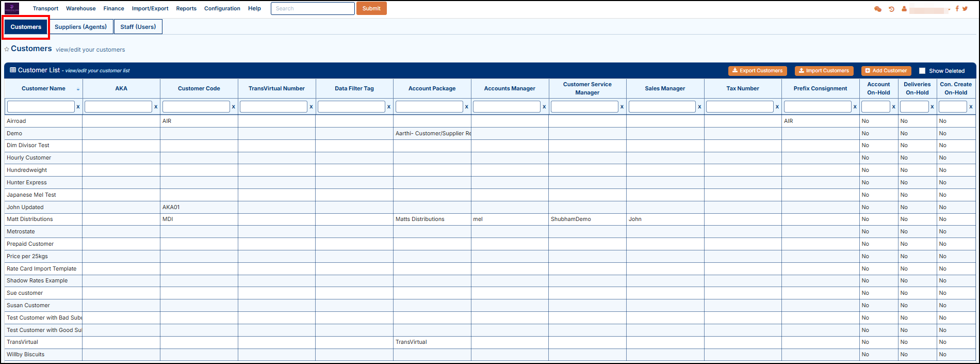Open the history clock icon
980x364 pixels.
pyautogui.click(x=891, y=9)
